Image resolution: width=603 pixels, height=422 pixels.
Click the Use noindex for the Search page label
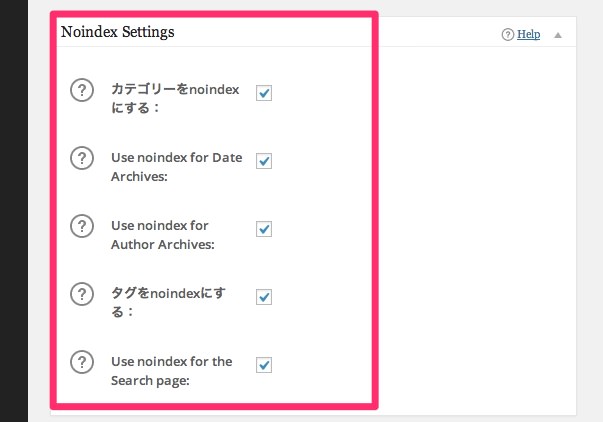pos(172,371)
